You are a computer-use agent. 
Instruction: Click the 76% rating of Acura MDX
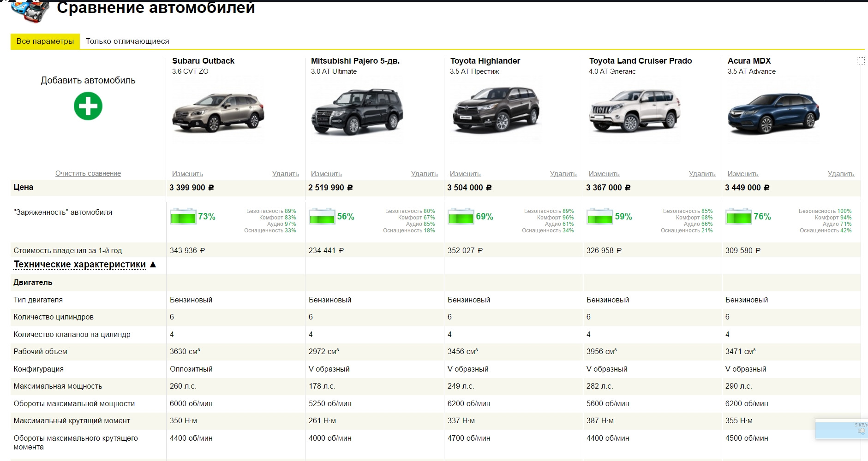tap(762, 217)
